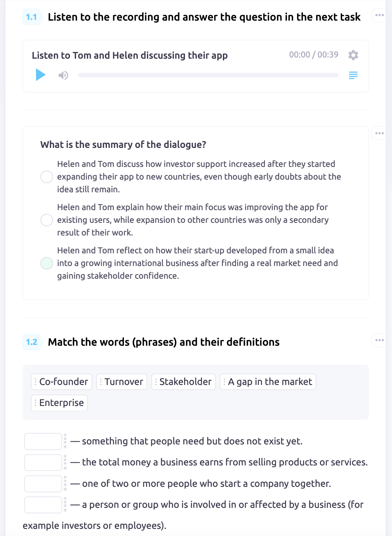Image resolution: width=392 pixels, height=536 pixels.
Task: Pick the Turnover word chip
Action: coord(122,382)
